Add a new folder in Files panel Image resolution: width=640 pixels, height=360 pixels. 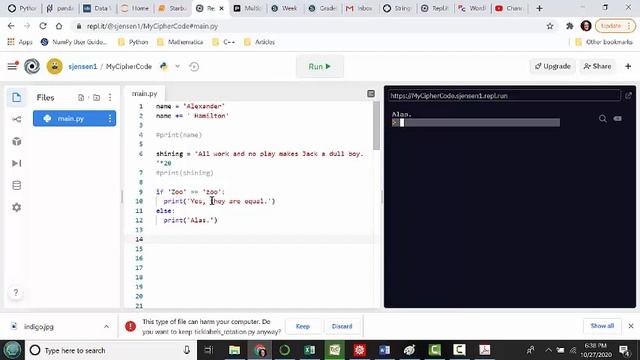tap(96, 98)
